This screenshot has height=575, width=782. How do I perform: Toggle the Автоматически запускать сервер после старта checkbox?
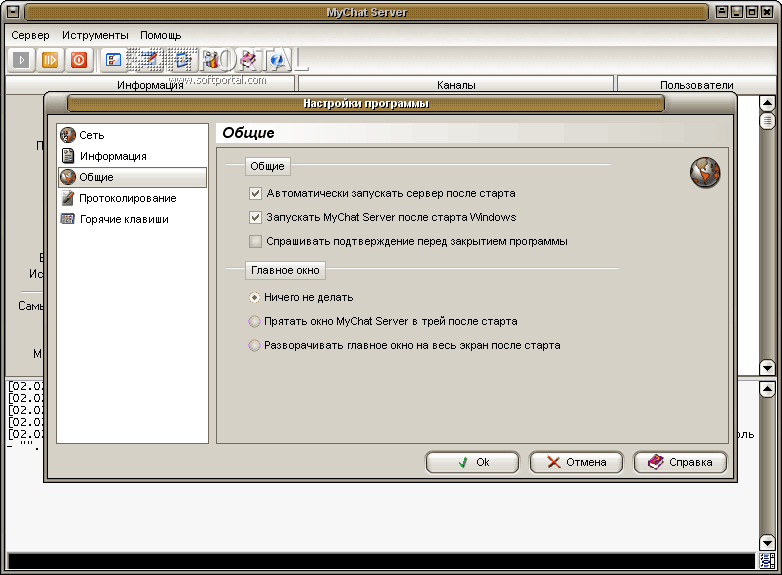(255, 193)
